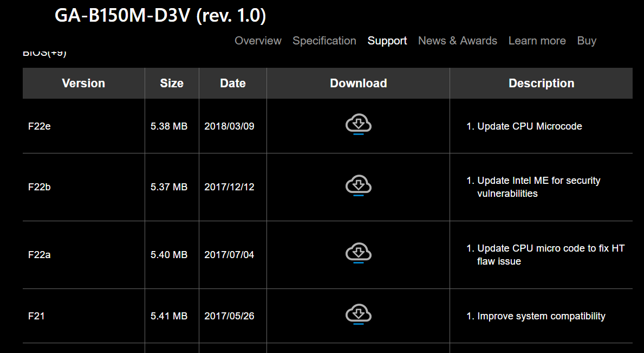Click the Date column header
The height and width of the screenshot is (353, 644).
tap(233, 83)
